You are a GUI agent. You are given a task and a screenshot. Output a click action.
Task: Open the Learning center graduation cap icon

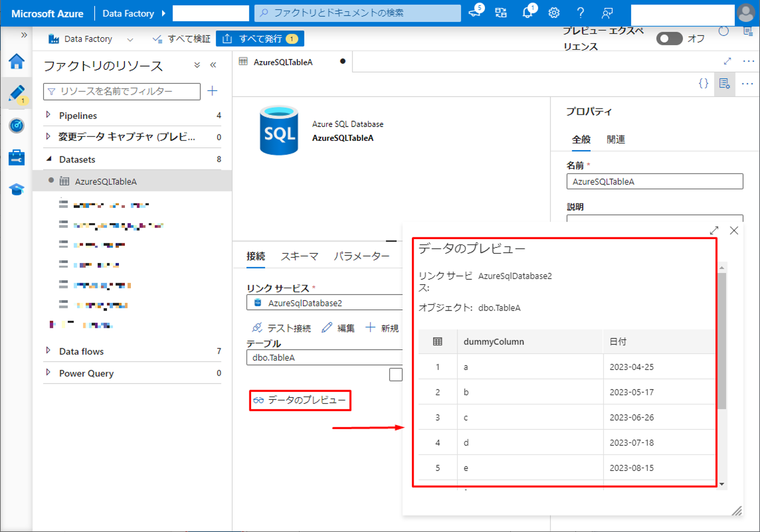pos(16,189)
